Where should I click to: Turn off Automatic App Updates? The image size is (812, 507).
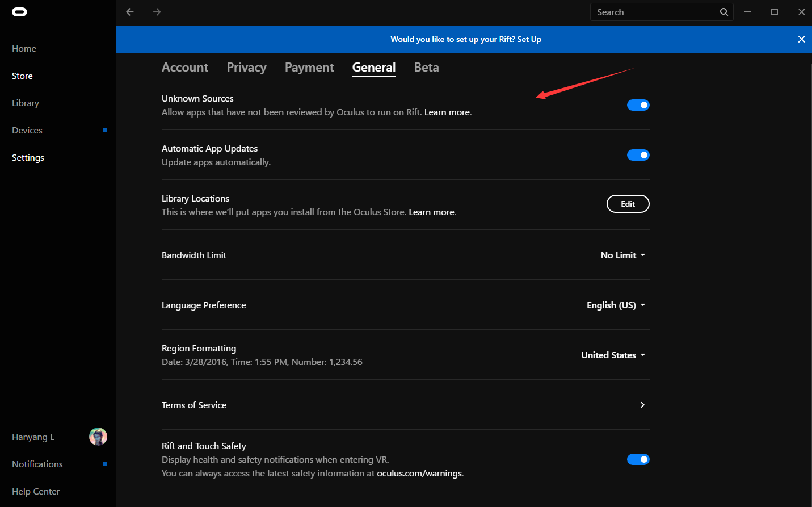tap(638, 155)
